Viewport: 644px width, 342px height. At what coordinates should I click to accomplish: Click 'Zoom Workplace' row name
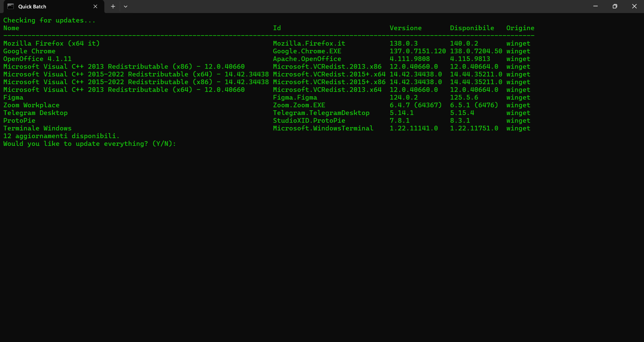(x=32, y=105)
